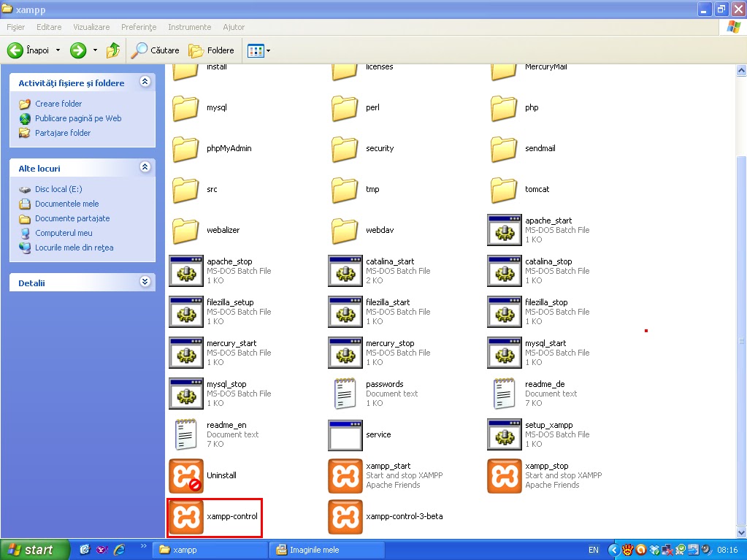Switch to Imaginile mele taskbar window

click(326, 550)
